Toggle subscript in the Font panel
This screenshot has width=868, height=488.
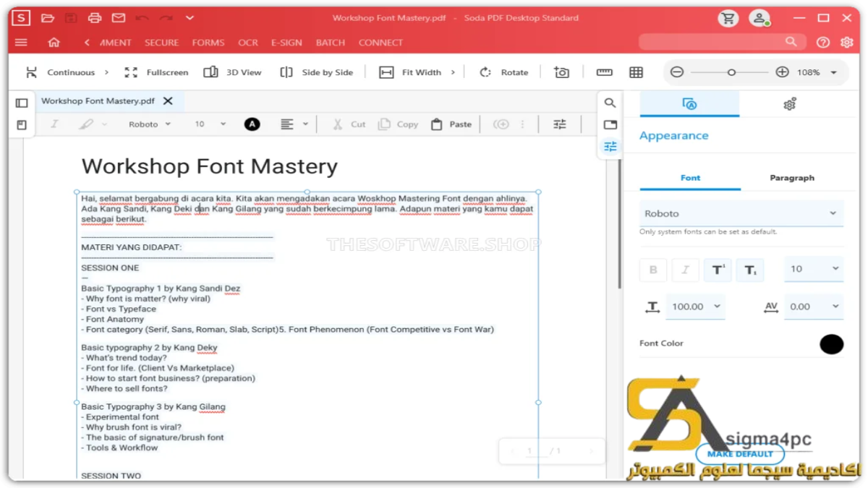tap(750, 270)
